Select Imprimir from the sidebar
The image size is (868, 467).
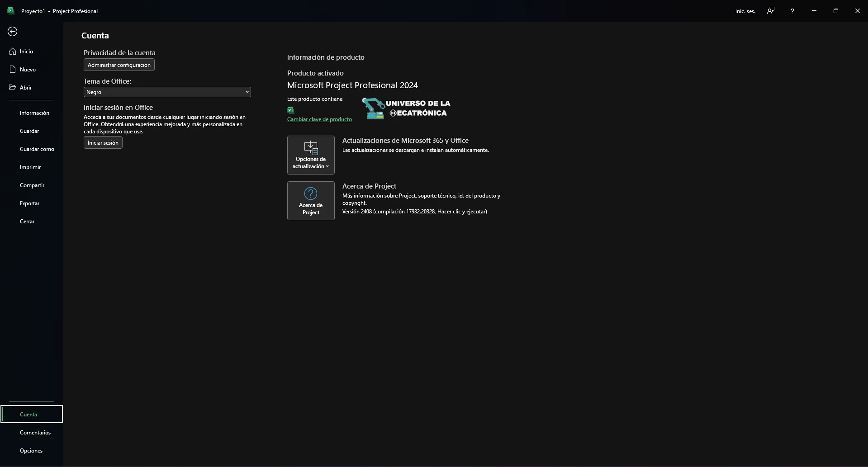(x=32, y=167)
